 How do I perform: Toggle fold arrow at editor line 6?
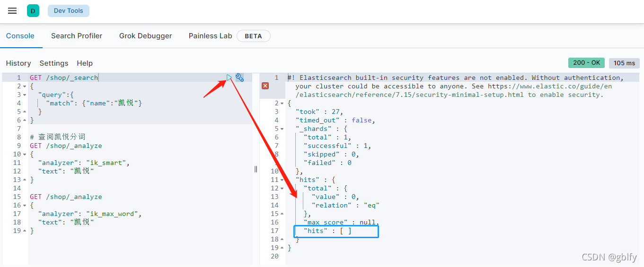pos(25,120)
